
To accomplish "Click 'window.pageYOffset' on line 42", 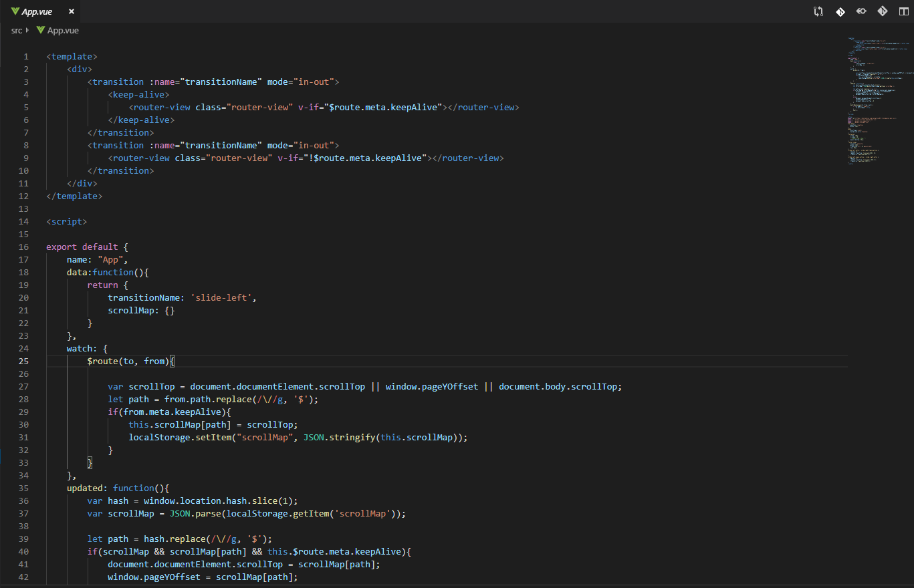I will pos(154,577).
